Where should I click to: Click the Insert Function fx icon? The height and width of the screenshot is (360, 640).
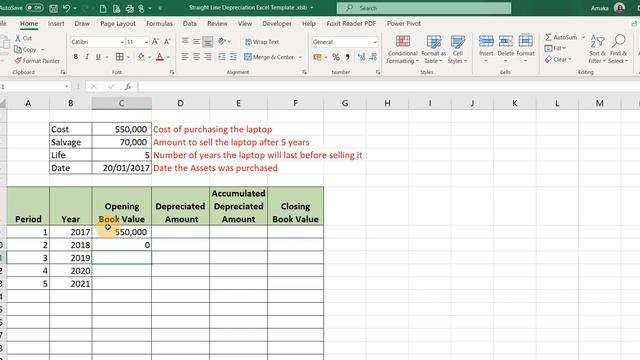pyautogui.click(x=128, y=87)
